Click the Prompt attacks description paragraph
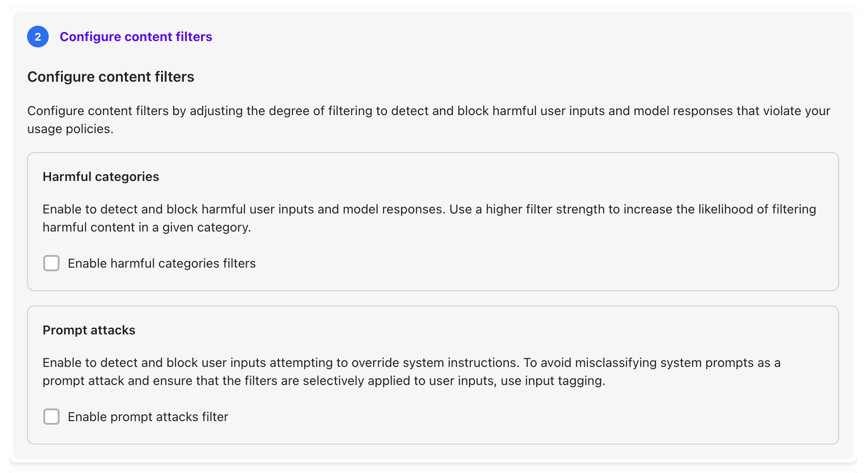868x473 pixels. pos(316,363)
